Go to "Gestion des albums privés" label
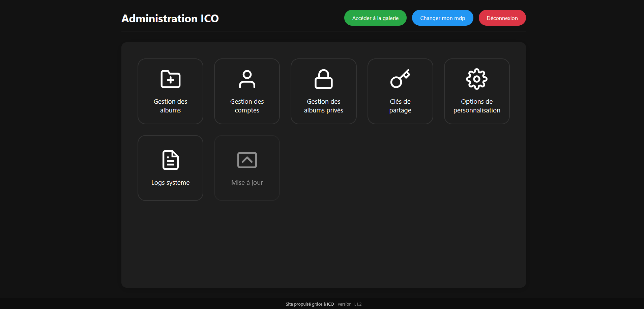Viewport: 644px width, 309px height. (x=323, y=106)
